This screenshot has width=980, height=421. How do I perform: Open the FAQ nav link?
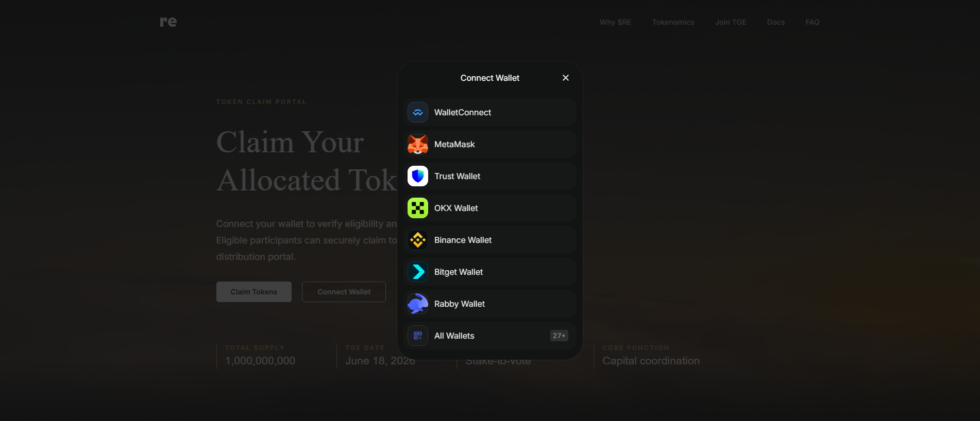812,22
